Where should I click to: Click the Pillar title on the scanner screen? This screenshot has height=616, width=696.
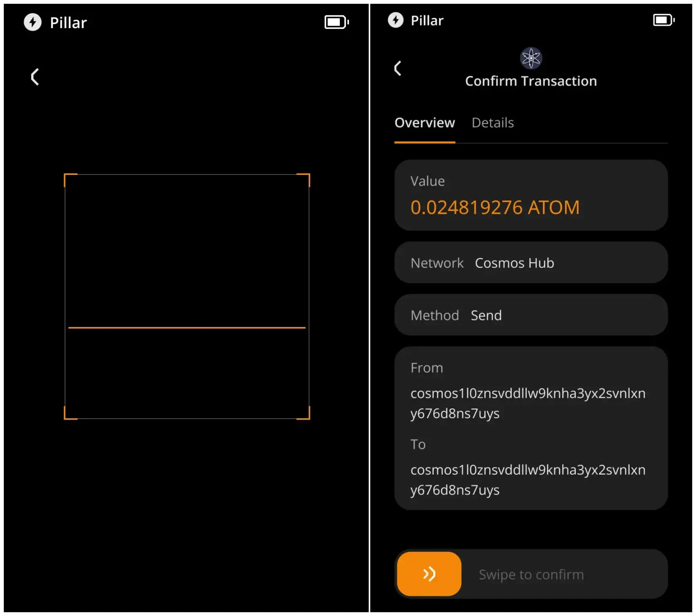(68, 23)
